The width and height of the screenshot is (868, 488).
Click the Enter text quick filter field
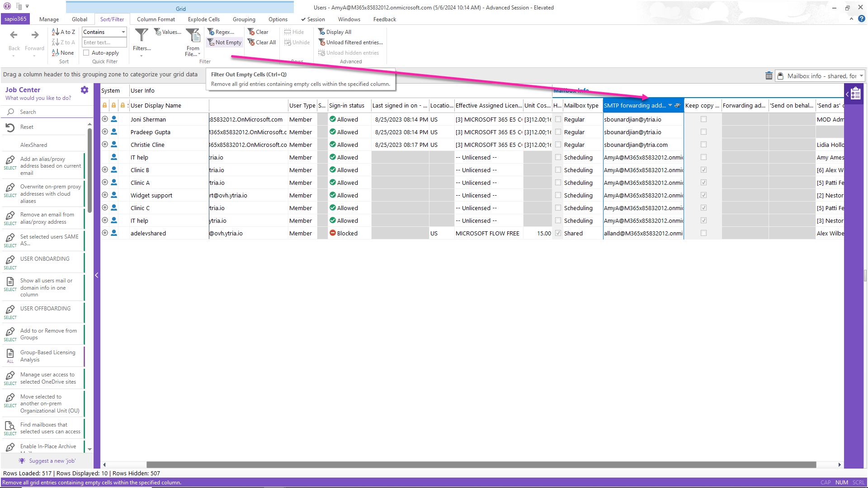104,42
